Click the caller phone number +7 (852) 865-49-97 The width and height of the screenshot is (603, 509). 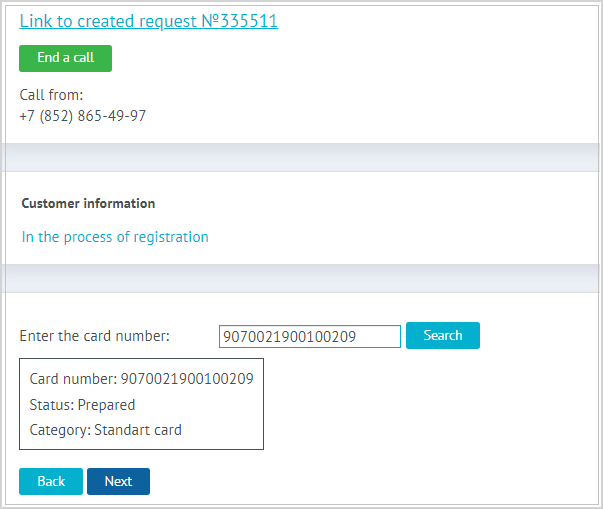pyautogui.click(x=83, y=116)
